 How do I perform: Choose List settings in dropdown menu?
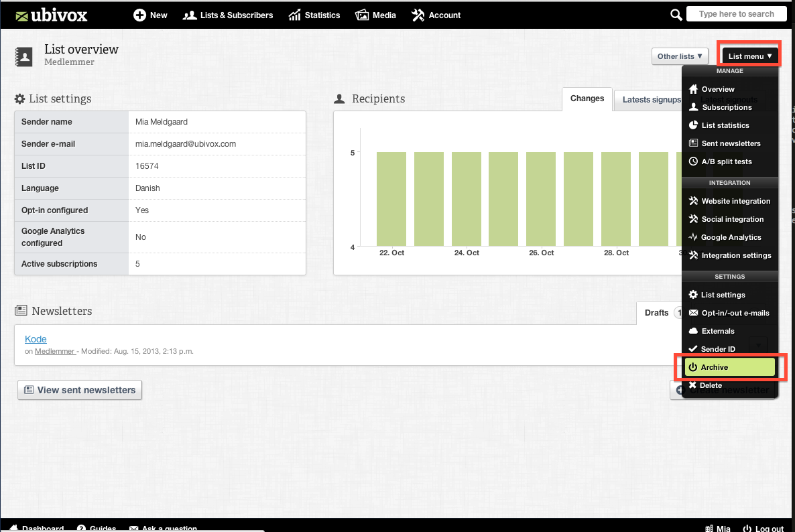(x=729, y=295)
